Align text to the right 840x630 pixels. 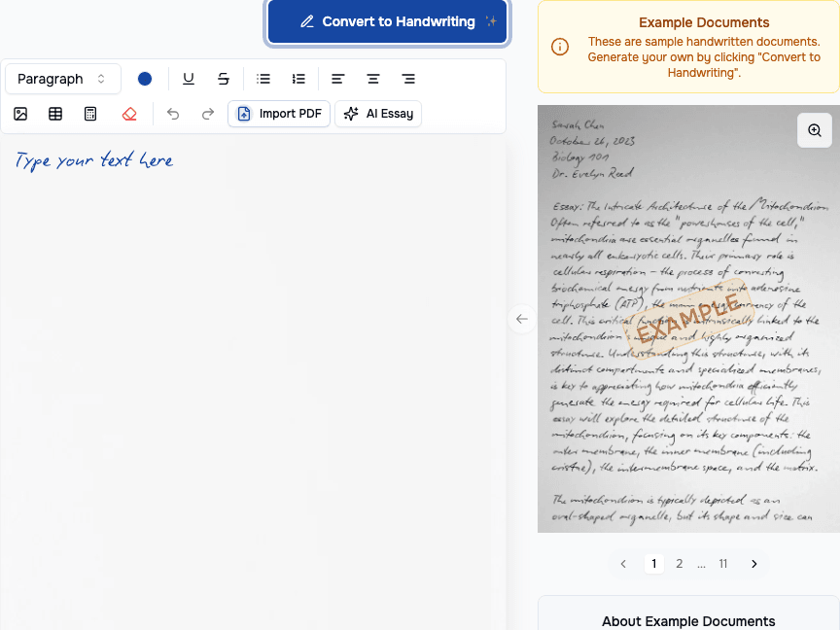(x=408, y=79)
